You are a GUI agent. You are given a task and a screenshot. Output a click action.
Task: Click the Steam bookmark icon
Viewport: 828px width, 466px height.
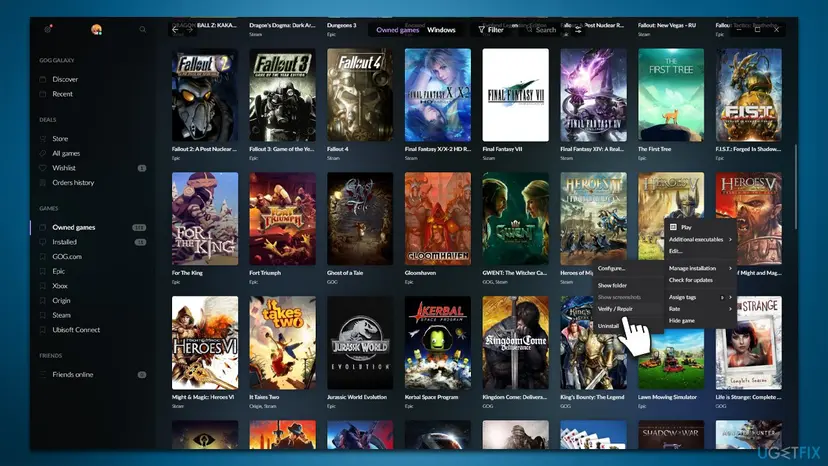(x=43, y=315)
